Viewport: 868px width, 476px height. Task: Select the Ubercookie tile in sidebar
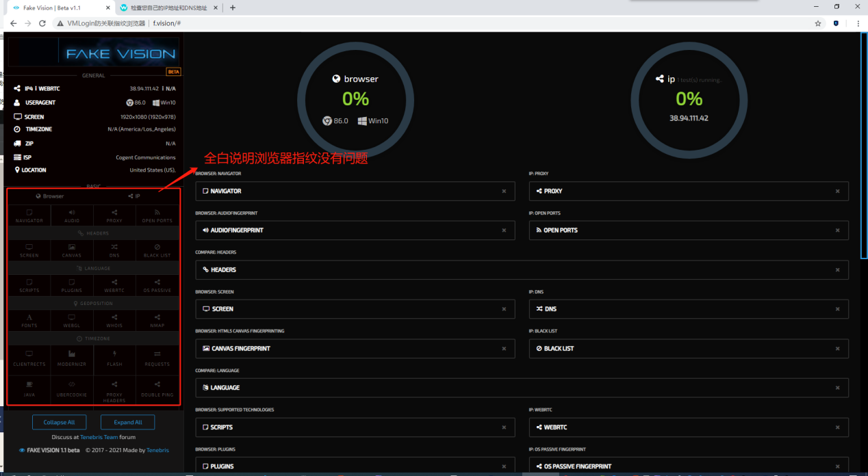point(72,388)
